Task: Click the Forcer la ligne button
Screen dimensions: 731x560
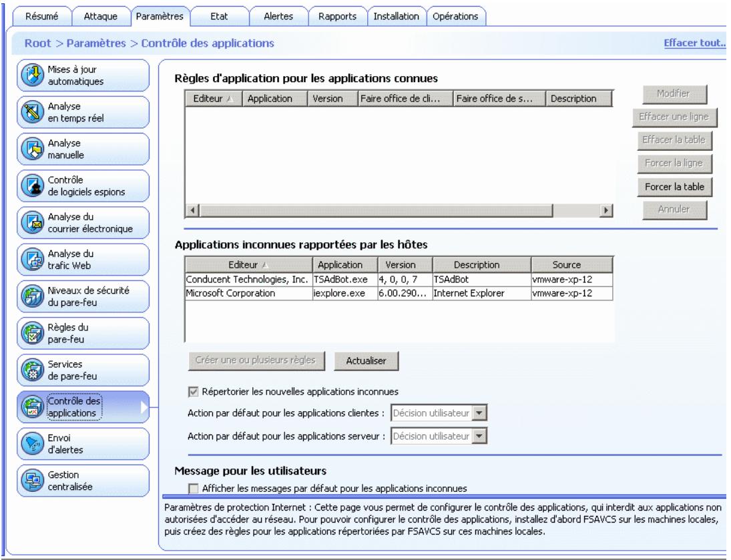Action: click(675, 164)
